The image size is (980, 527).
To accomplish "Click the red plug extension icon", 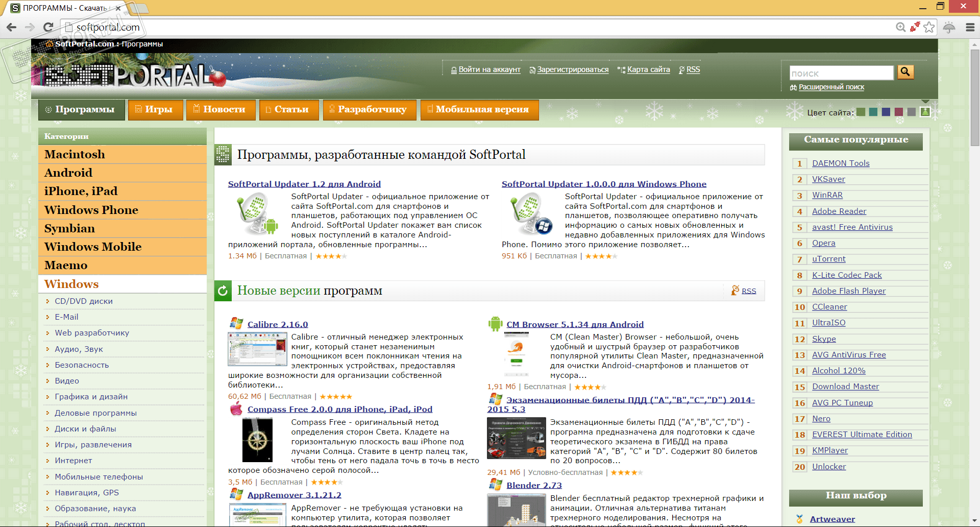I will tap(915, 27).
